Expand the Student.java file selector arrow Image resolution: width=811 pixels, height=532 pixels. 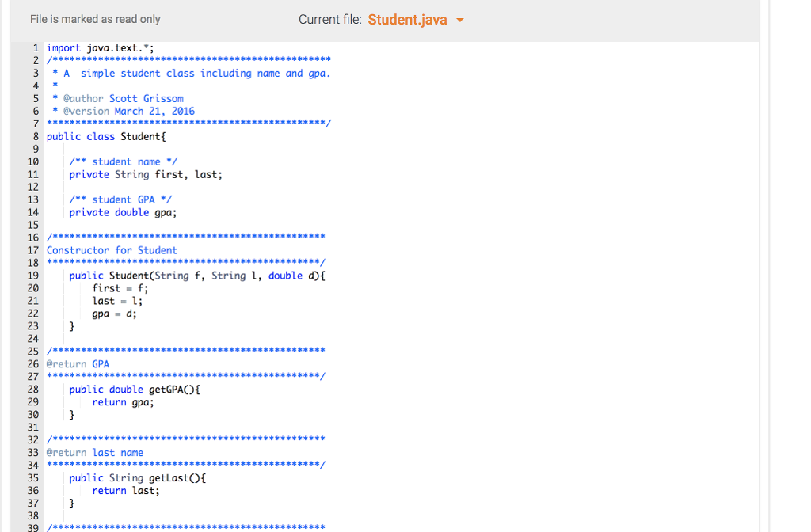[460, 20]
